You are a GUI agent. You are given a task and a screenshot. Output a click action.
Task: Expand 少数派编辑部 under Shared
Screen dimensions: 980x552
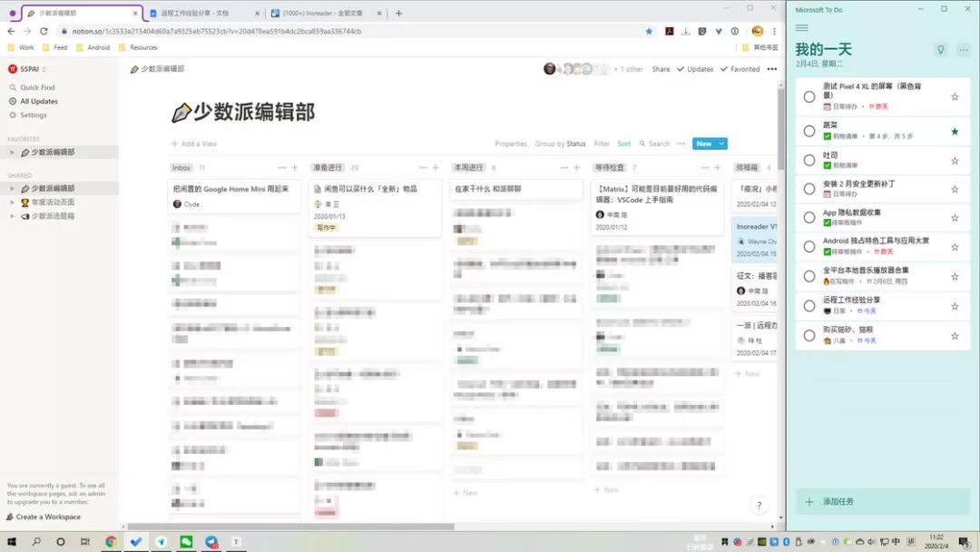pyautogui.click(x=12, y=188)
